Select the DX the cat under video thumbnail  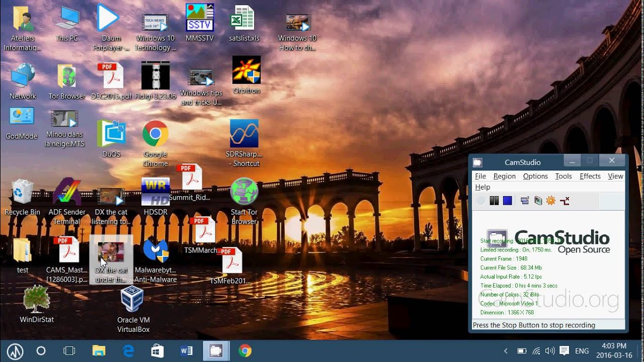pos(111,260)
